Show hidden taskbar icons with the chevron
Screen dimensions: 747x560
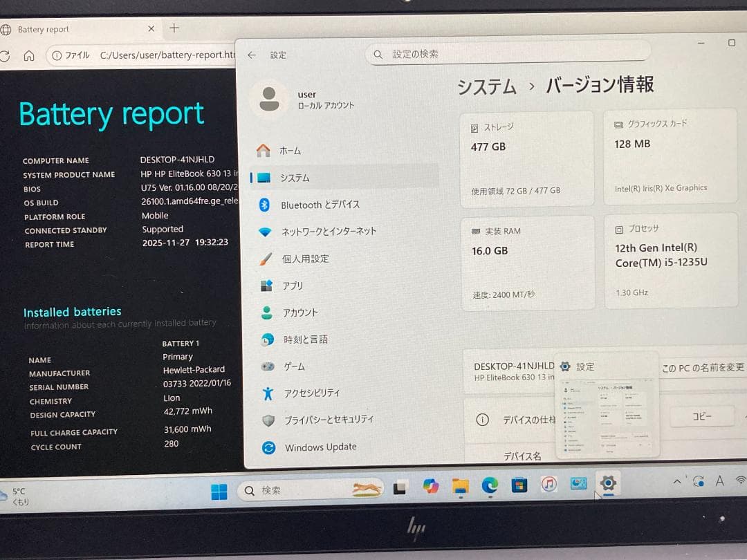(x=676, y=480)
